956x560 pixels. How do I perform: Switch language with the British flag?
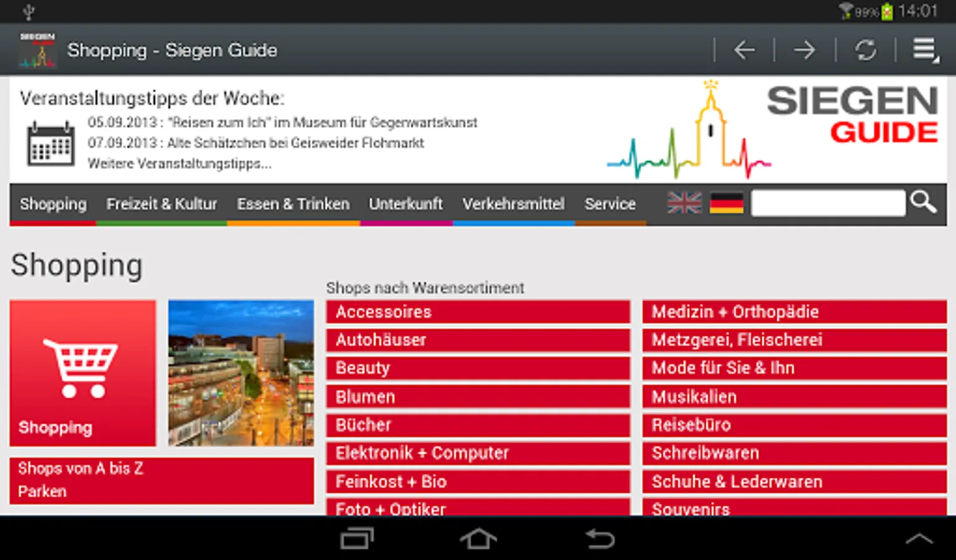(x=685, y=203)
